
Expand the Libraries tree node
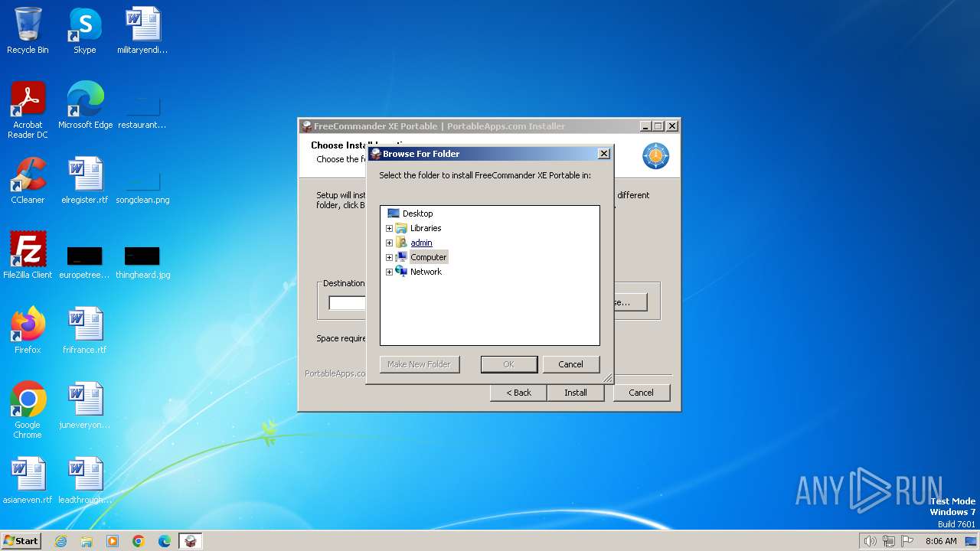389,228
